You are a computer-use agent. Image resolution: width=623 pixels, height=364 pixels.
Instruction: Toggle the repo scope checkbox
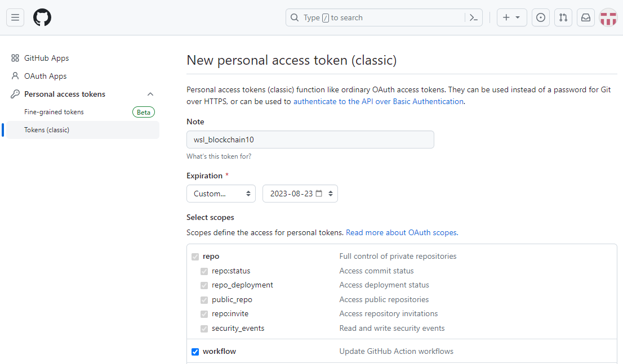point(195,257)
